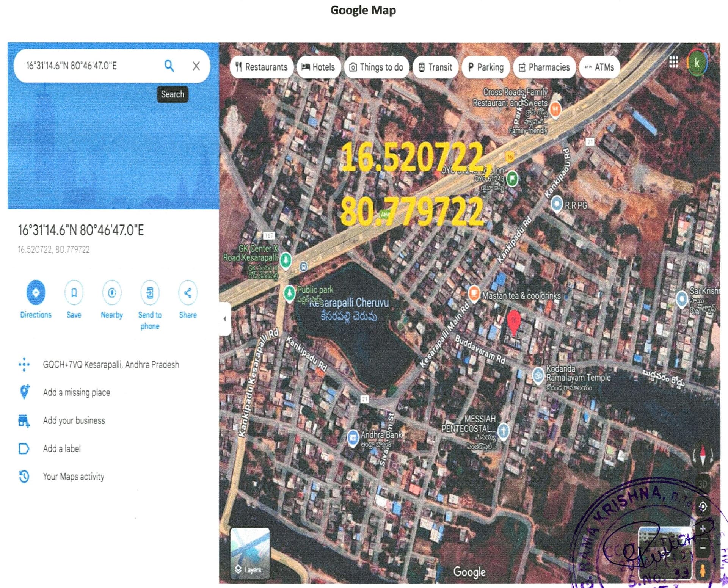Click the red dropped pin marker
This screenshot has height=588, width=728.
(x=513, y=322)
